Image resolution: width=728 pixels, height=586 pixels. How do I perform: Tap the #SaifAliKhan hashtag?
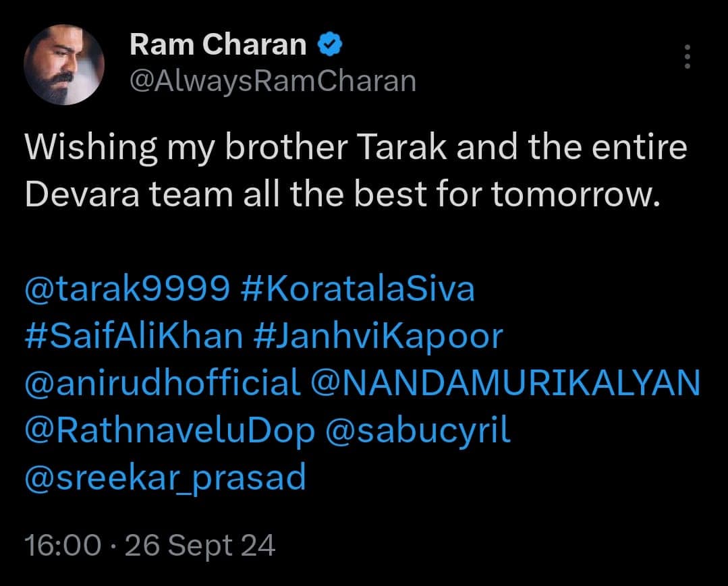pos(133,336)
